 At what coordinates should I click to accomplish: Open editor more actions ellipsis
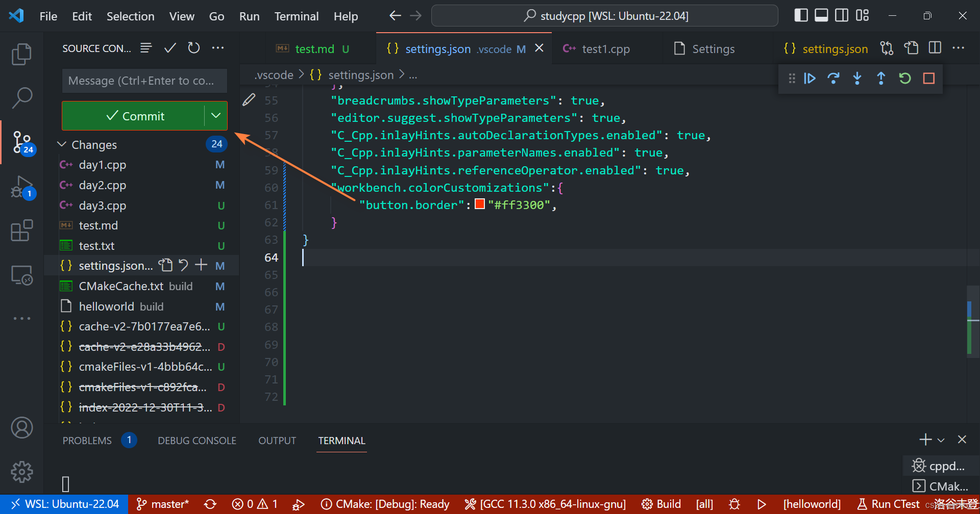point(959,48)
